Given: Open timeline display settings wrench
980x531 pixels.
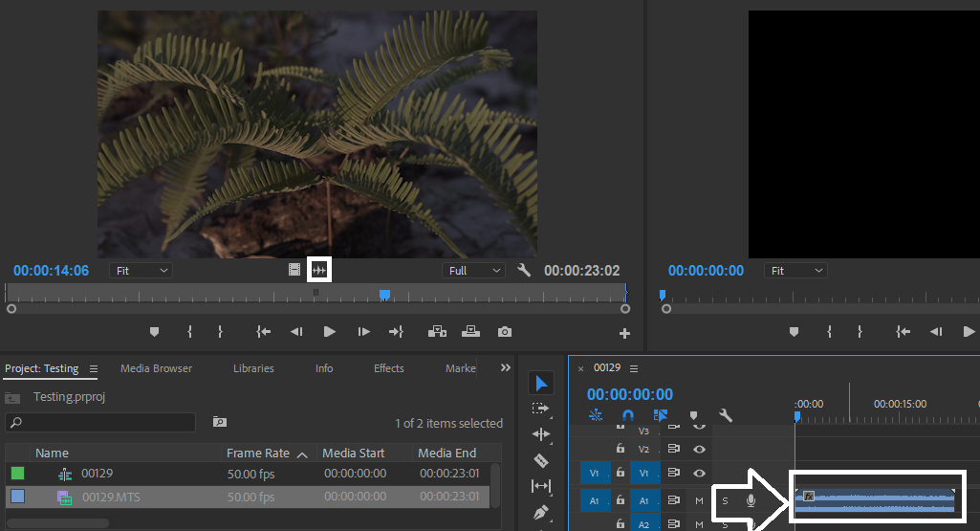Looking at the screenshot, I should [726, 415].
